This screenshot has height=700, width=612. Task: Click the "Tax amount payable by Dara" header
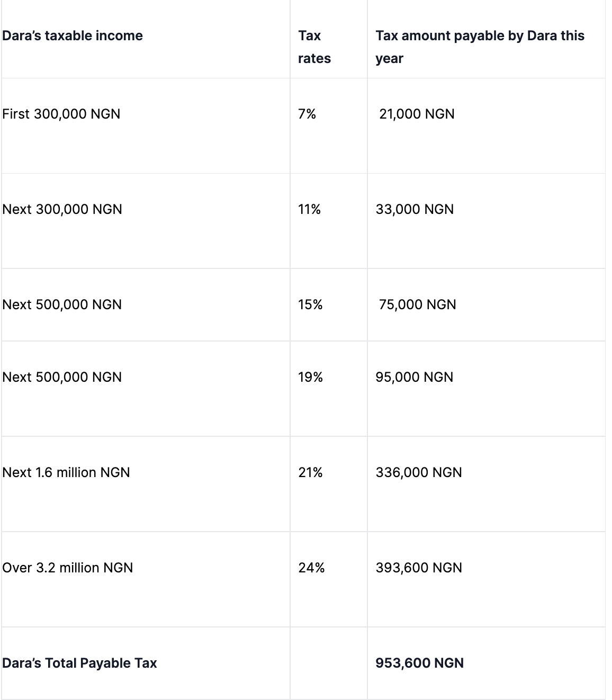coord(480,47)
